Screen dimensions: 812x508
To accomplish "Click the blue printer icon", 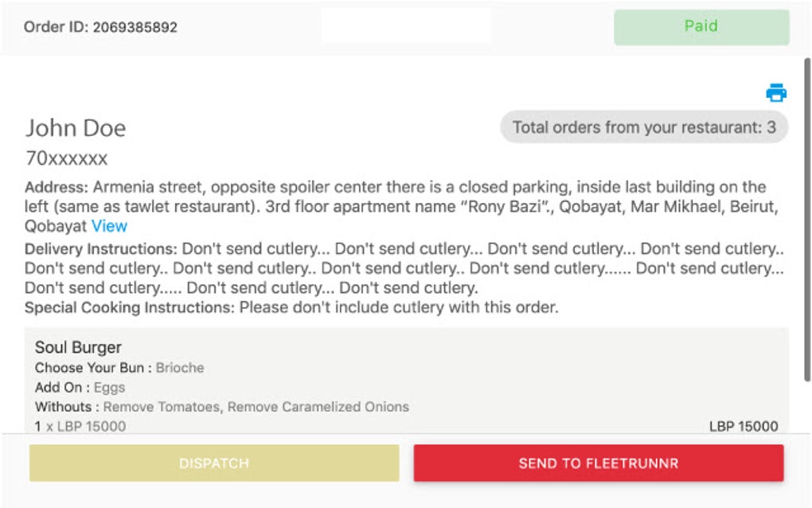I will click(776, 93).
